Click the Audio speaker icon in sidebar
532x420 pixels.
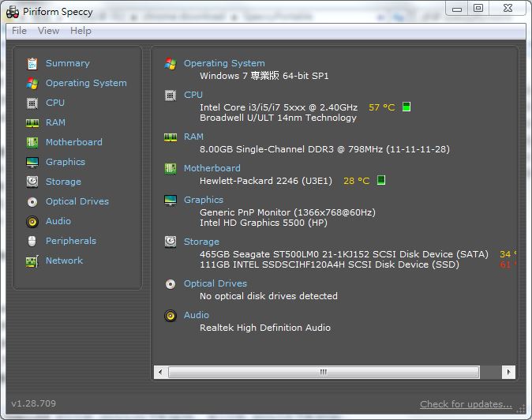click(32, 222)
